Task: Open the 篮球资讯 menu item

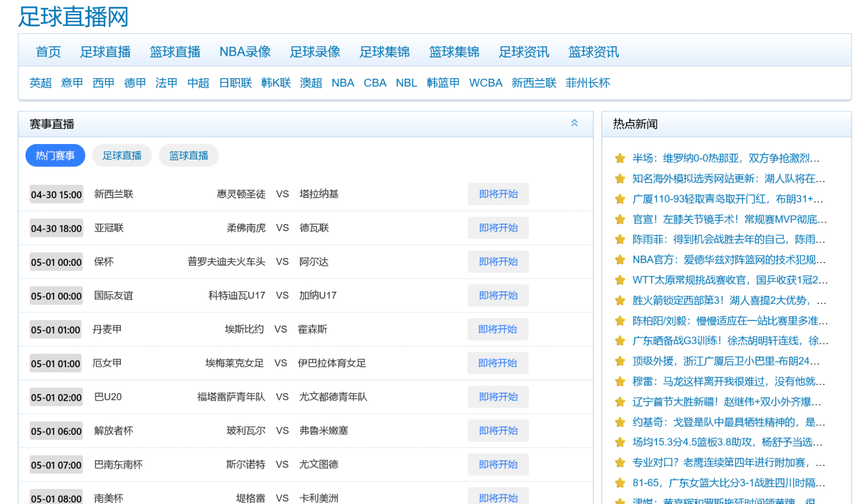Action: pos(593,52)
